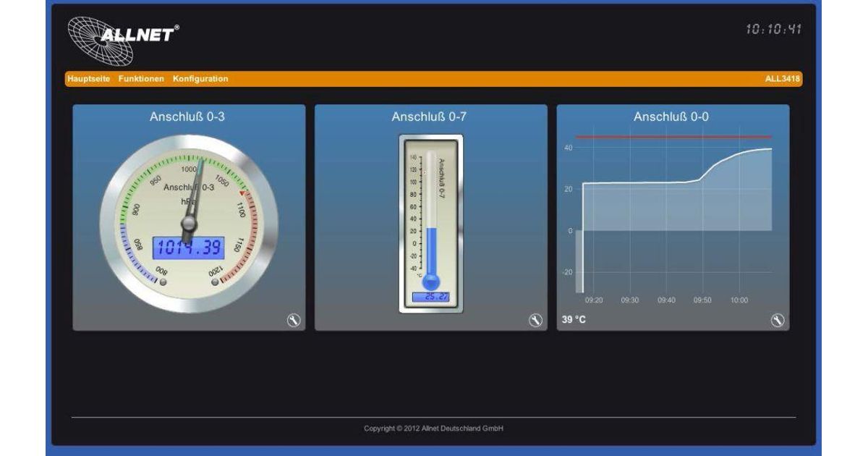Image resolution: width=868 pixels, height=456 pixels.
Task: Click the 1014.39 digital pressure readout
Action: 188,248
